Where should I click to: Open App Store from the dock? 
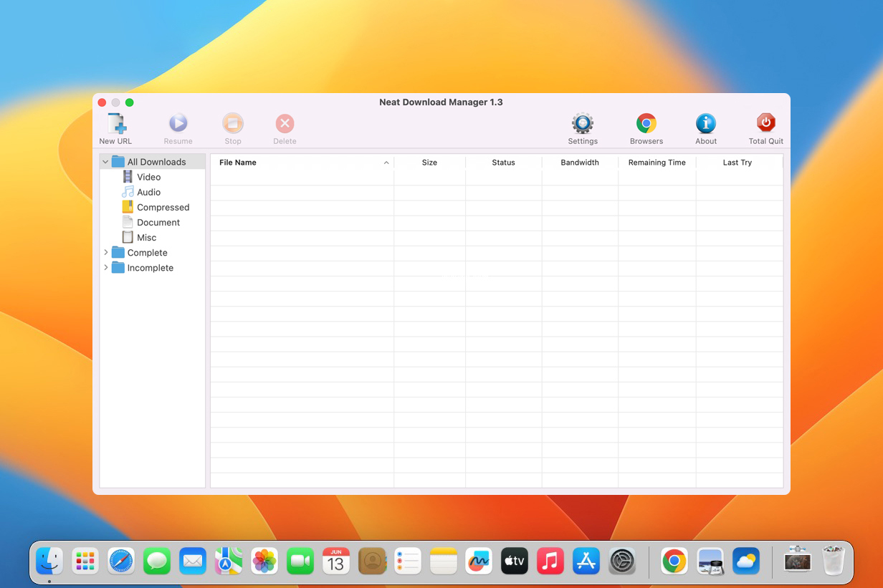click(586, 561)
